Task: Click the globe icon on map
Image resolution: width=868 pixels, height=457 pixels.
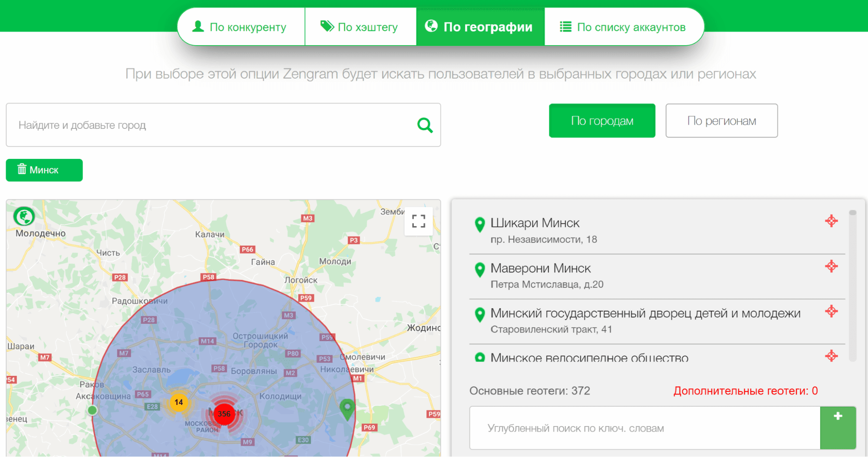Action: (x=24, y=216)
